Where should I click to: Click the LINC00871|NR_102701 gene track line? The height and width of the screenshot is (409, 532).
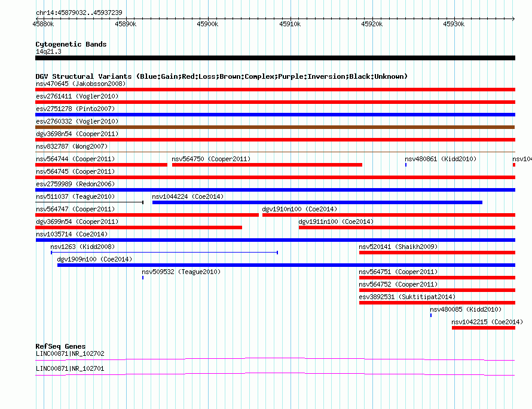tap(275, 374)
